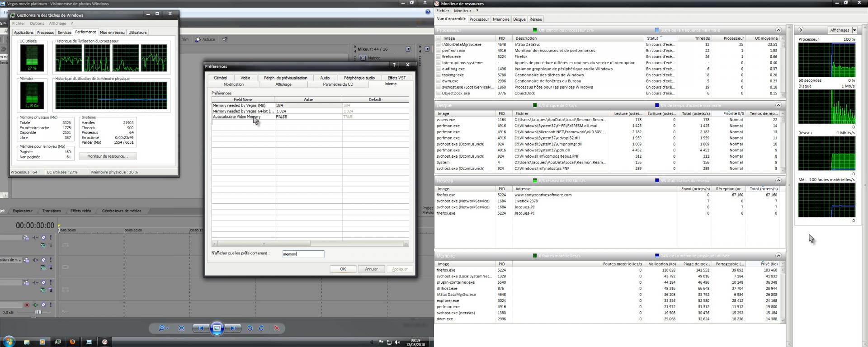This screenshot has width=868, height=347.
Task: Open the Affichages dropdown arrow
Action: [x=854, y=30]
